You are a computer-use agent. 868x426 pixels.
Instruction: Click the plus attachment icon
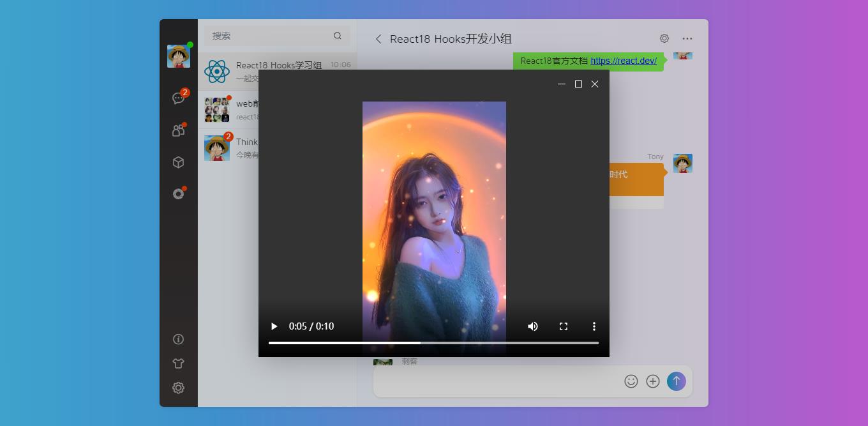coord(652,381)
